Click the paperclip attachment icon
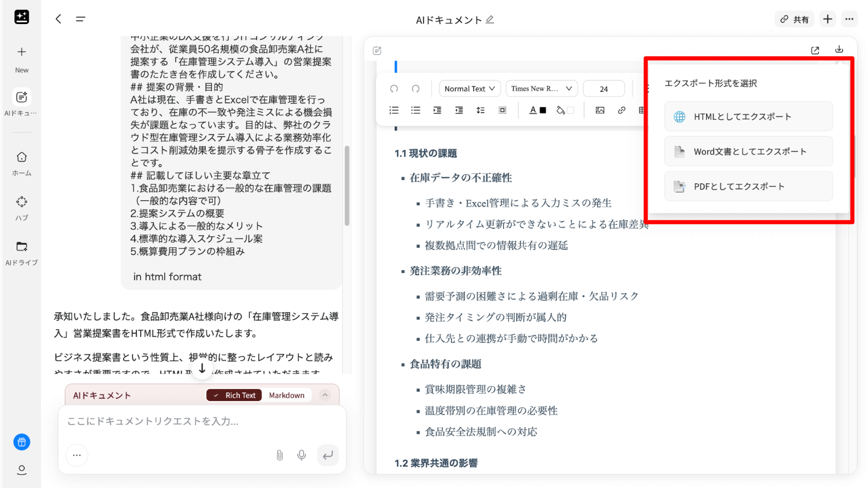 (x=280, y=455)
